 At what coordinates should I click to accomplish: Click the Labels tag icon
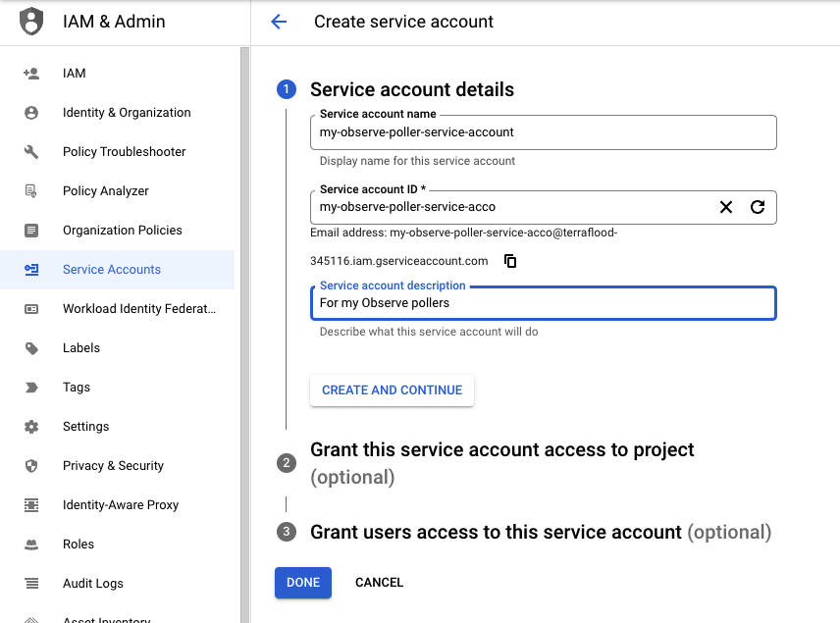[x=31, y=348]
